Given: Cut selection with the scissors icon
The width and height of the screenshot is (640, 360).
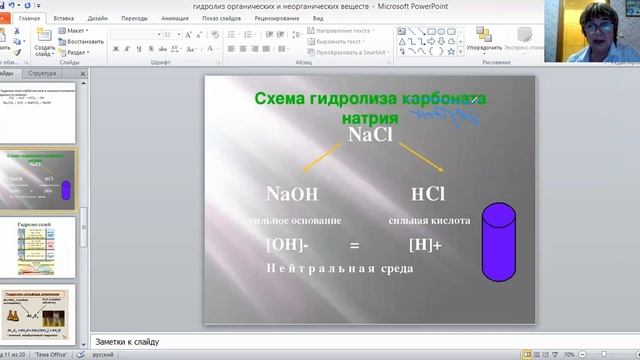Looking at the screenshot, I should [17, 31].
